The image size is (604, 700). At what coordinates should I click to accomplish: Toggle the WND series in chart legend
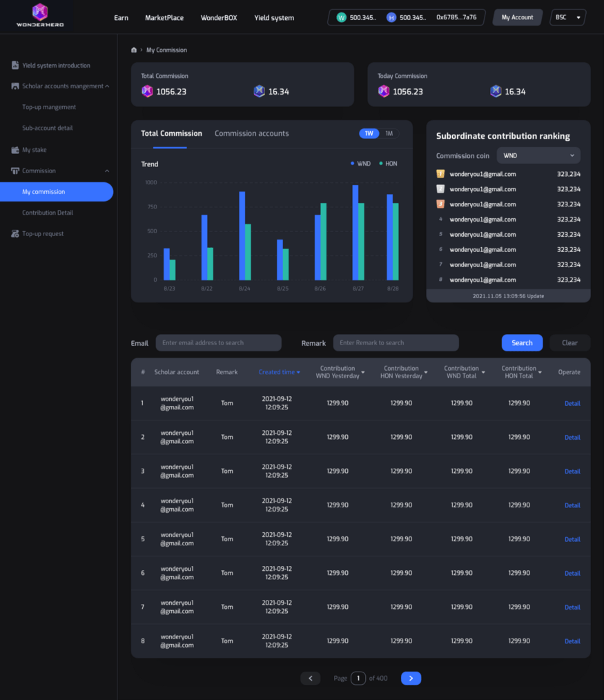[360, 164]
